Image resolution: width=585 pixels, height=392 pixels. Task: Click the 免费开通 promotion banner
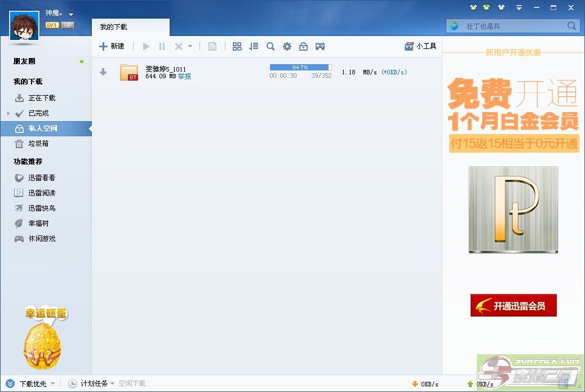coord(513,103)
